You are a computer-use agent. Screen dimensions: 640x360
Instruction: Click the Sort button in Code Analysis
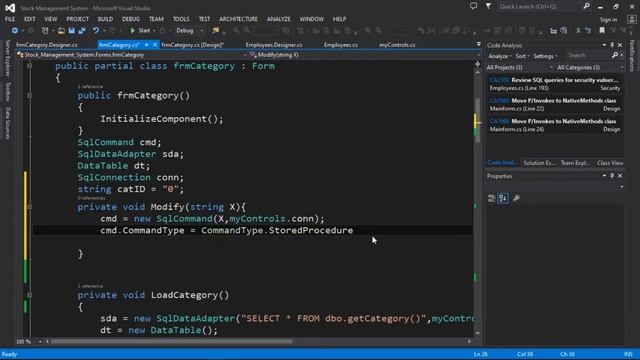522,56
